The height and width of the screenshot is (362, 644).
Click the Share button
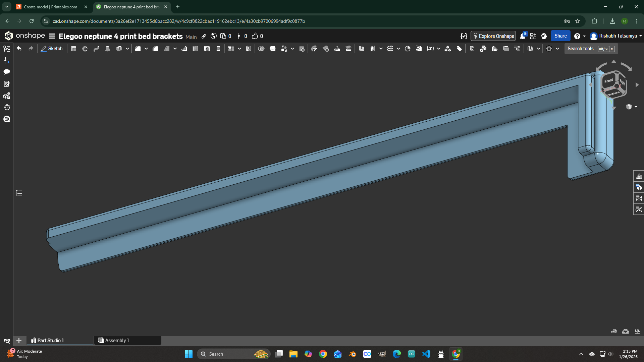pyautogui.click(x=560, y=36)
